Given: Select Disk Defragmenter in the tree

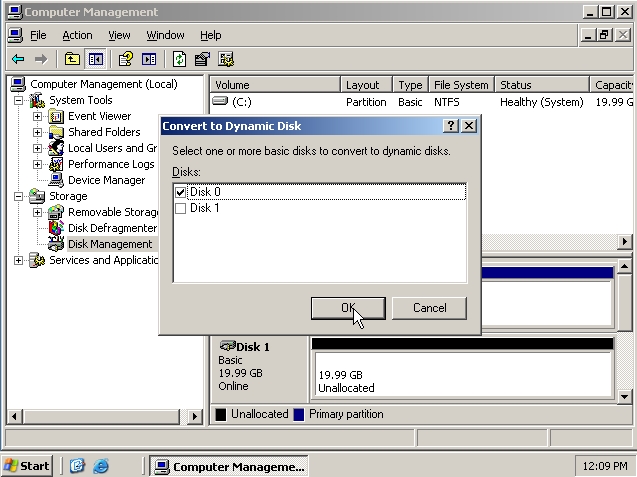Looking at the screenshot, I should pyautogui.click(x=113, y=228).
